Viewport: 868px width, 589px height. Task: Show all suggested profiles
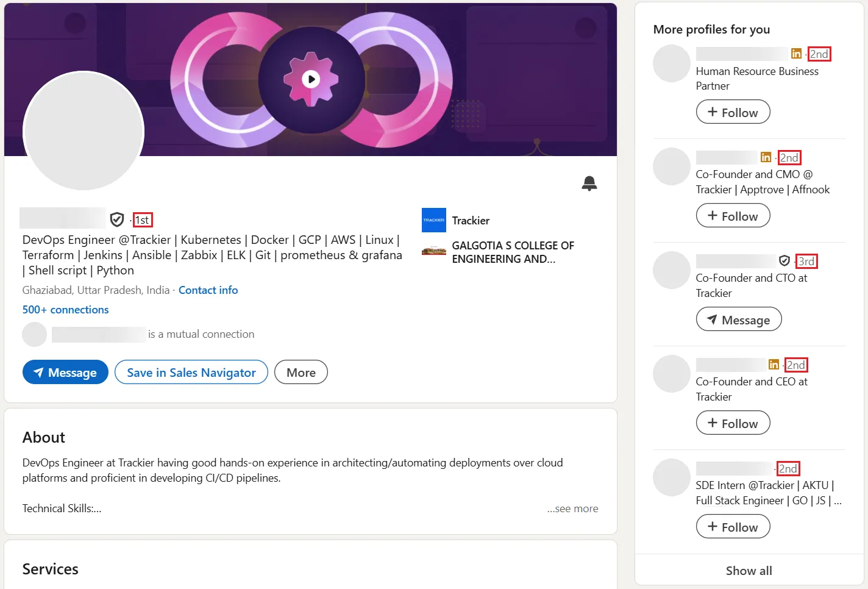(x=749, y=570)
